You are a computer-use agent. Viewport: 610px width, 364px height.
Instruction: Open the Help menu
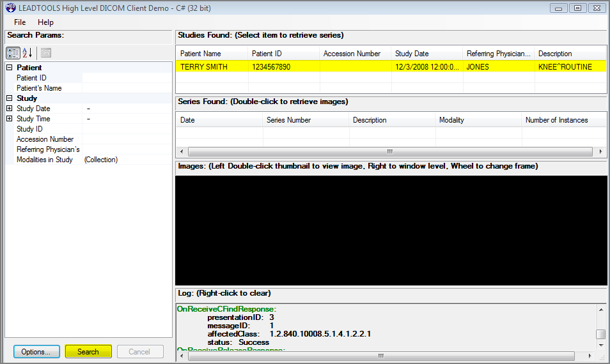pos(46,22)
